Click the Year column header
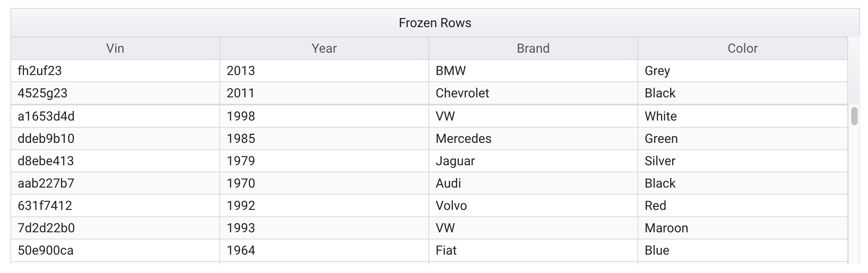The width and height of the screenshot is (868, 273). [324, 48]
